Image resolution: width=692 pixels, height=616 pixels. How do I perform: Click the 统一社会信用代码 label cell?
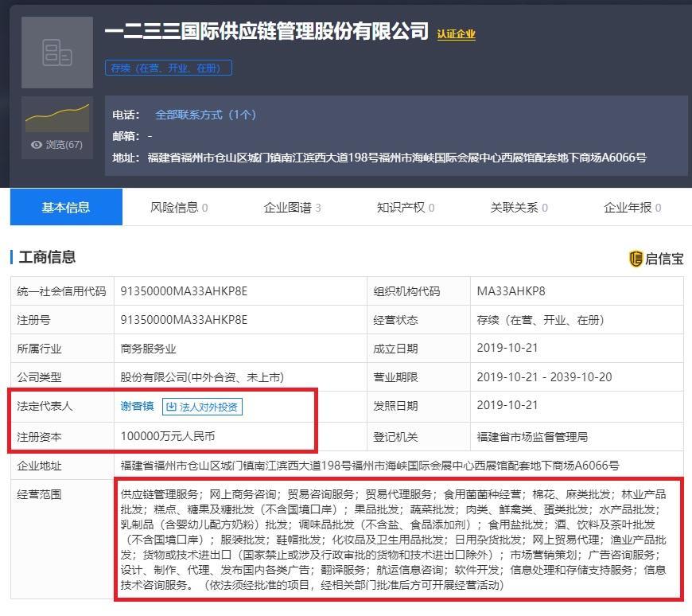pyautogui.click(x=62, y=291)
